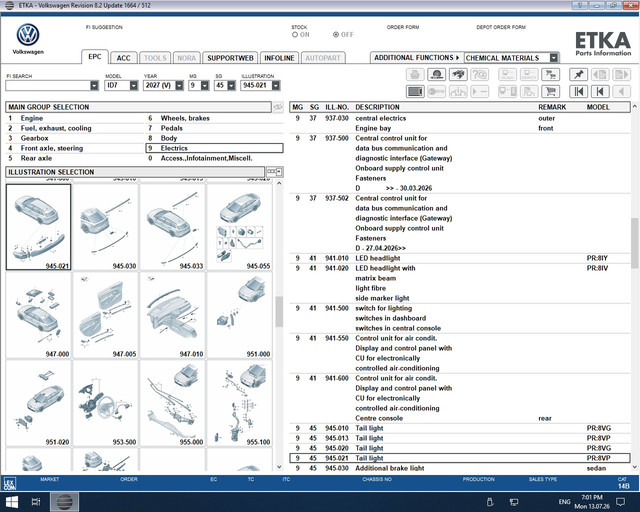
Task: Click the question-mark help search icon
Action: [480, 75]
